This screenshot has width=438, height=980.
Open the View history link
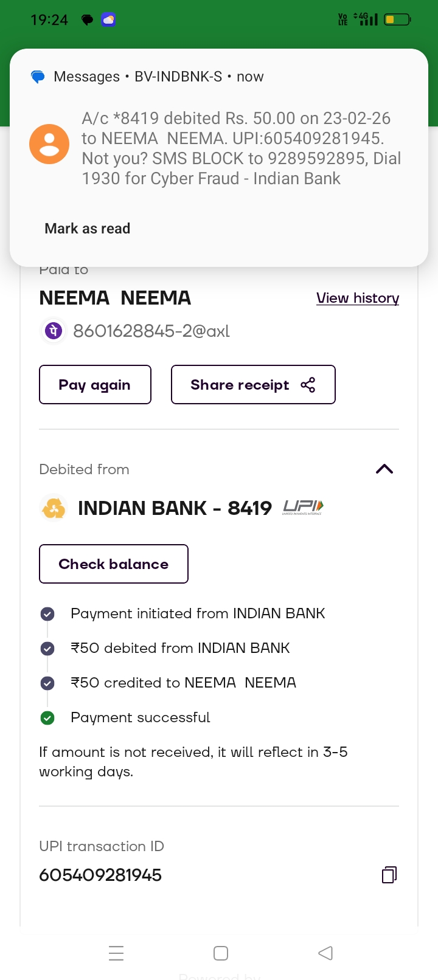tap(358, 298)
